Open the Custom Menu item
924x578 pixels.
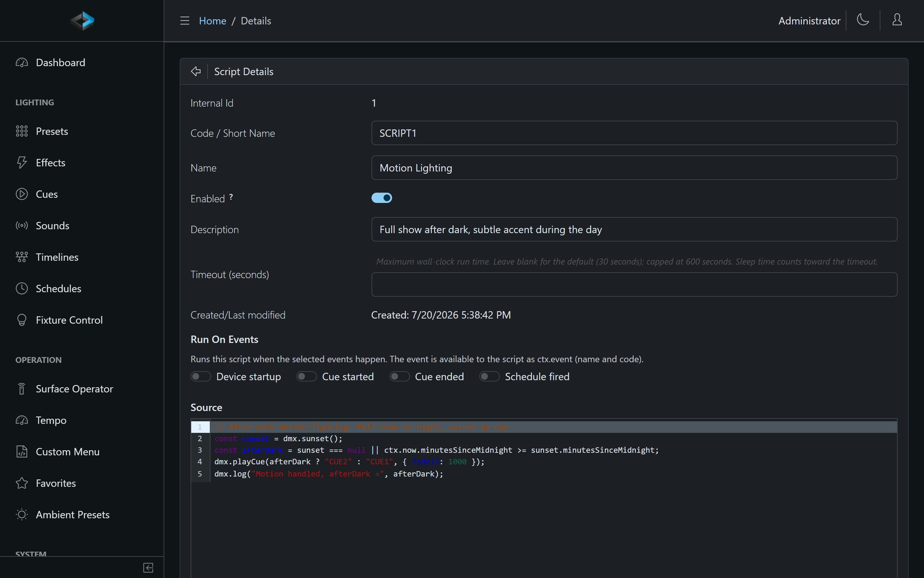click(82, 451)
